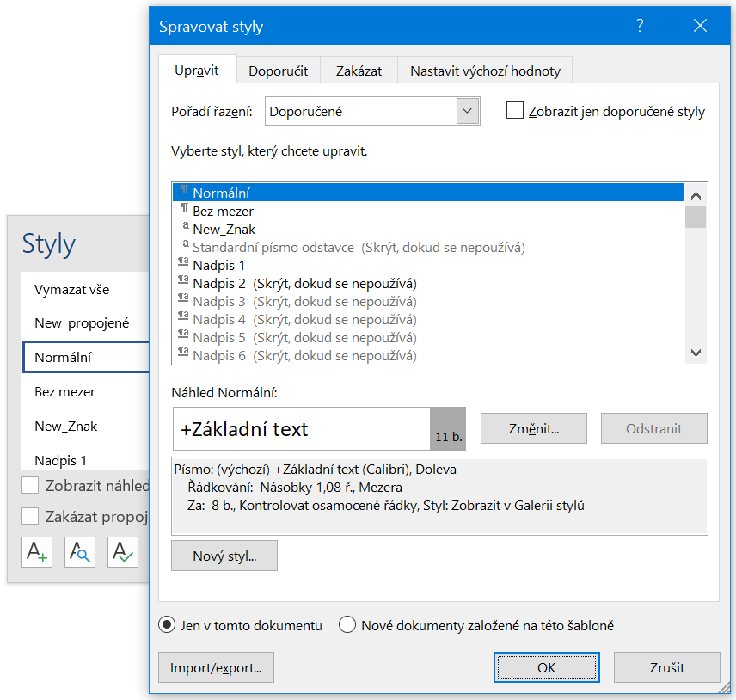The width and height of the screenshot is (736, 700).
Task: Click the Nový styl button
Action: click(x=224, y=556)
